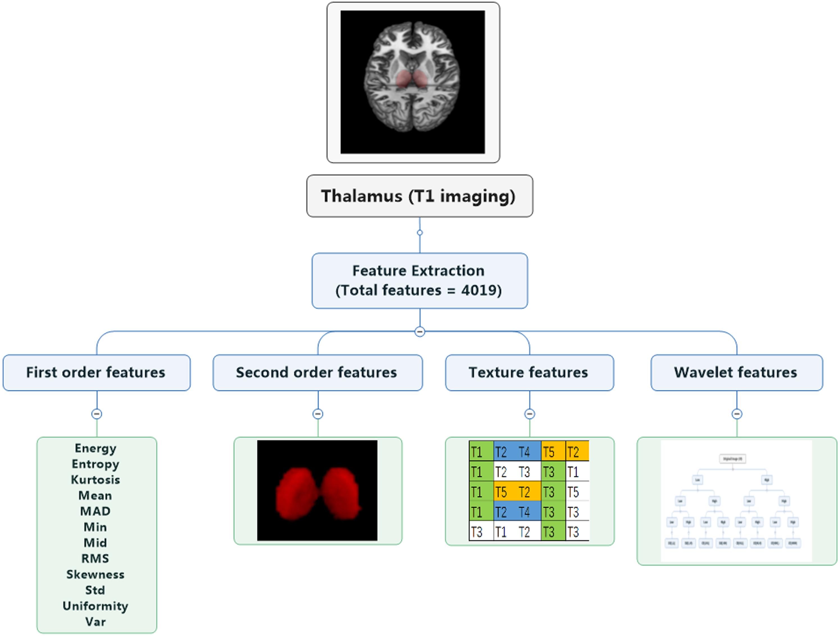Viewport: 840px width, 636px height.
Task: Click the word Kurtosis in the list
Action: [95, 480]
